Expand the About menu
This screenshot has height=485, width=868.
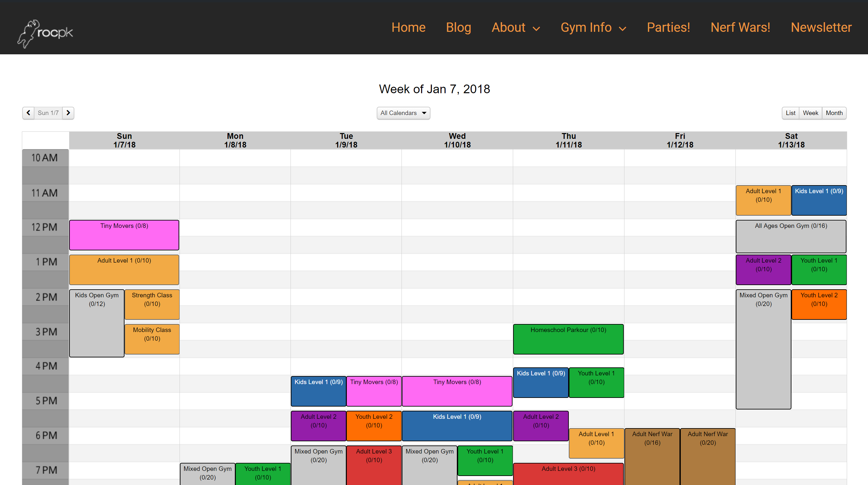click(515, 27)
